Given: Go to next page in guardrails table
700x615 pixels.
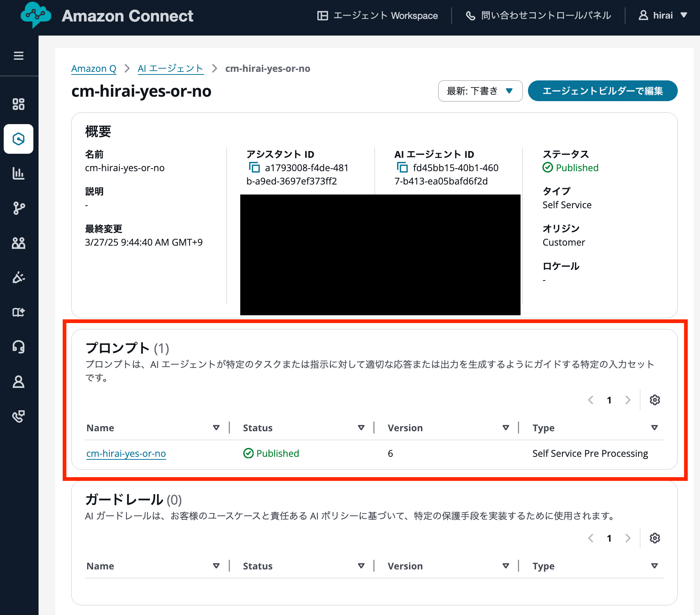Looking at the screenshot, I should tap(628, 538).
